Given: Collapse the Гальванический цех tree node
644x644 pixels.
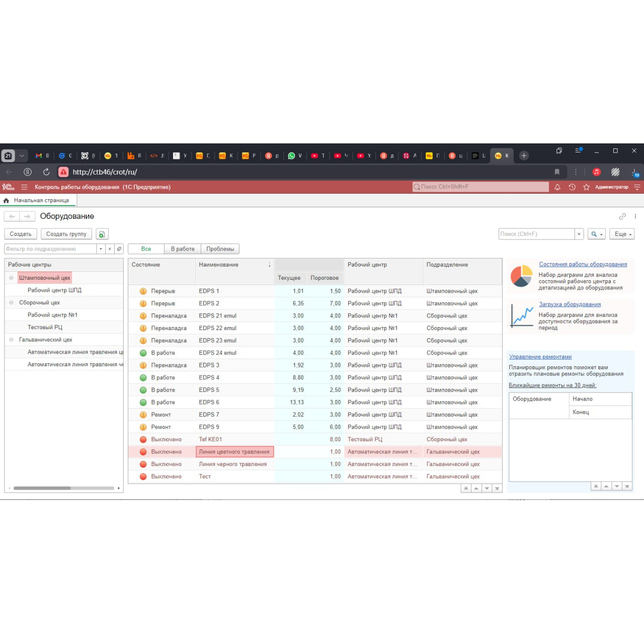Looking at the screenshot, I should click(x=11, y=340).
